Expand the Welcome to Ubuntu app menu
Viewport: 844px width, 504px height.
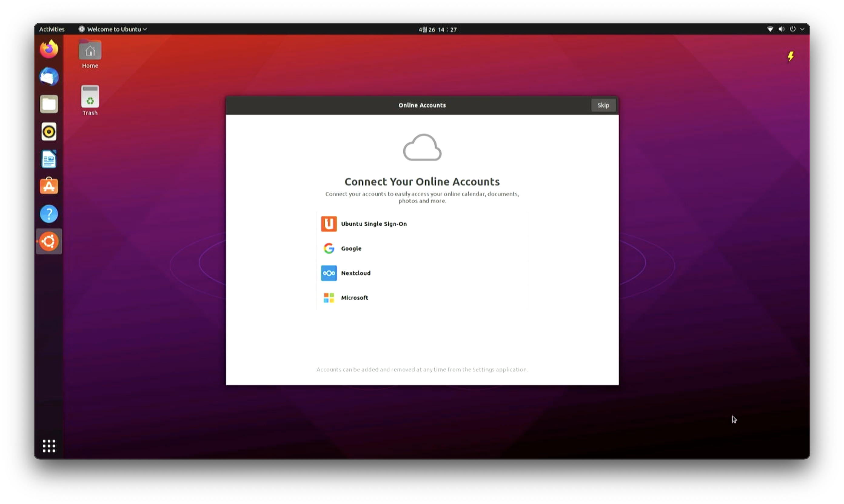click(x=113, y=29)
